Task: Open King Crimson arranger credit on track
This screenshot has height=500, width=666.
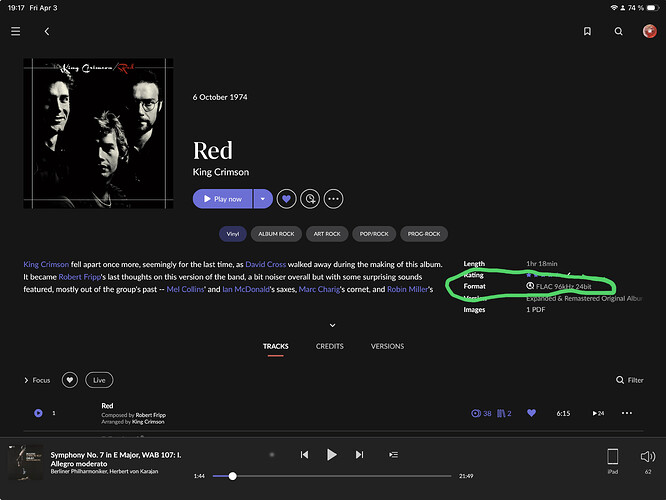Action: pyautogui.click(x=148, y=422)
